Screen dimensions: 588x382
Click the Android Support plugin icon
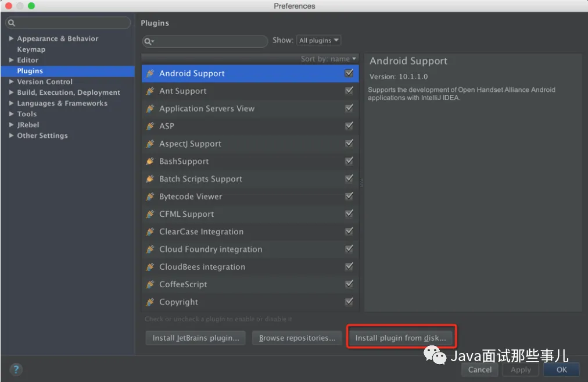pyautogui.click(x=150, y=73)
